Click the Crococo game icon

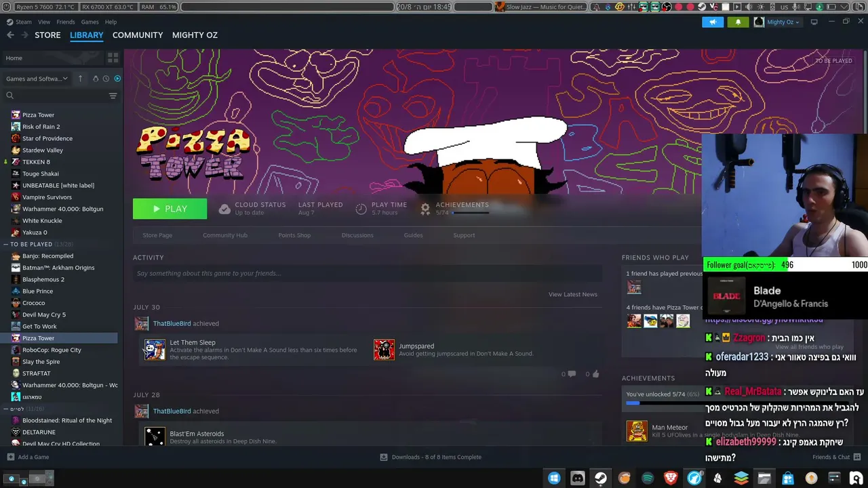pyautogui.click(x=16, y=303)
